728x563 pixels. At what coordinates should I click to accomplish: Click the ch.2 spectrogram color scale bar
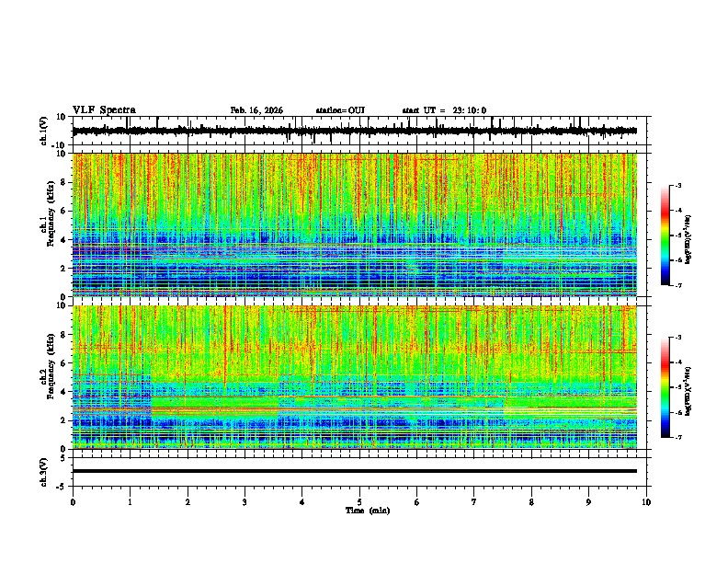click(665, 387)
